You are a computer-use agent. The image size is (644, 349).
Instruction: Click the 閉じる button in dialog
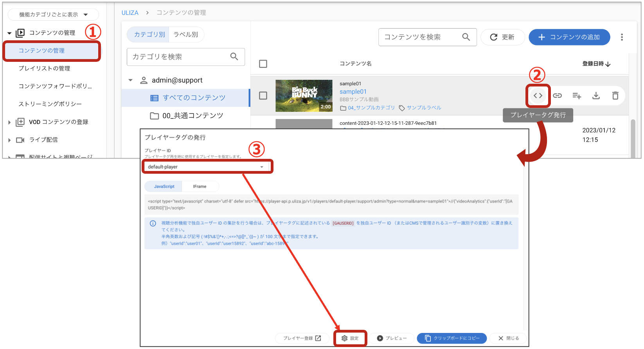(509, 338)
